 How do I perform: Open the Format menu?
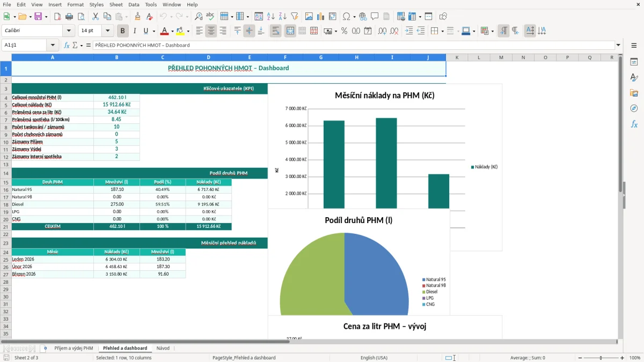tap(75, 4)
